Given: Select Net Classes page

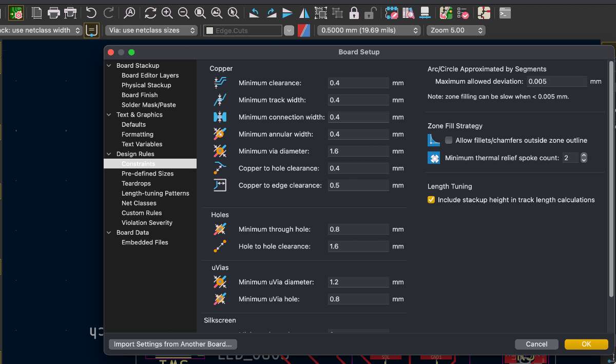Looking at the screenshot, I should click(x=139, y=203).
